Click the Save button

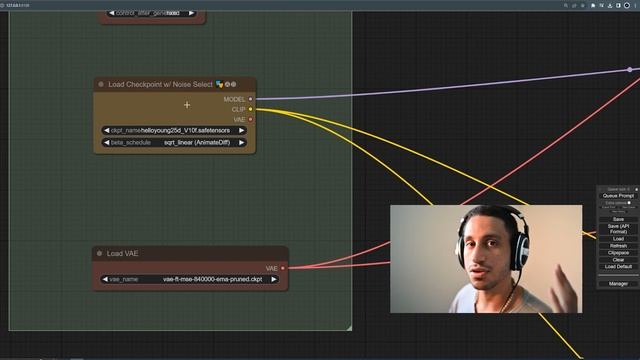[x=618, y=220]
